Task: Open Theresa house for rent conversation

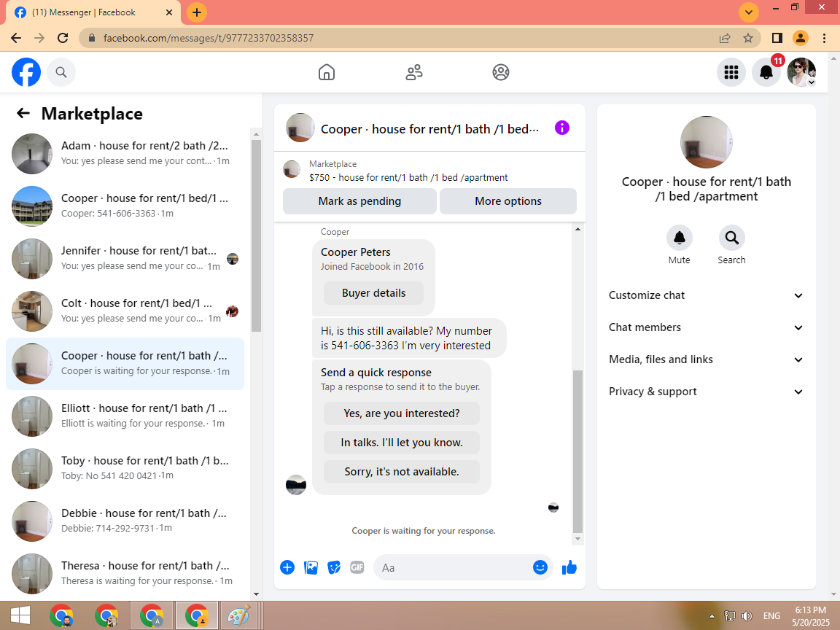Action: [x=125, y=574]
